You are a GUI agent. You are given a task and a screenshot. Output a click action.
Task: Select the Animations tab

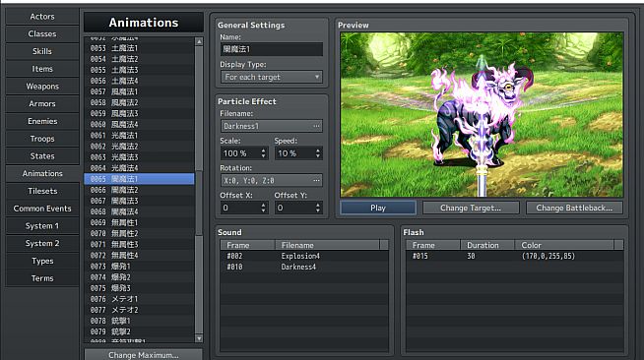[x=42, y=173]
